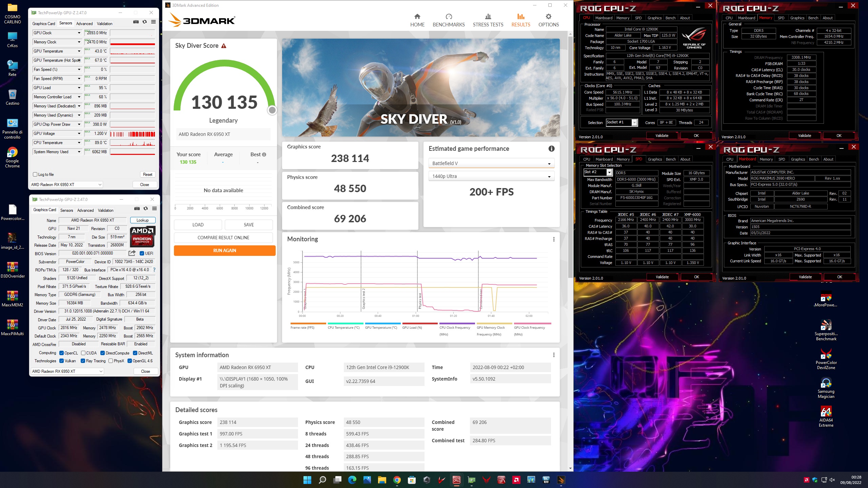Click the info icon in Estimated game performance
The height and width of the screenshot is (488, 868).
[x=552, y=149]
